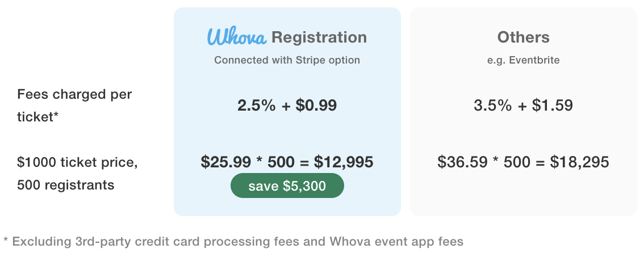Click the Connected with Stripe option subtitle
This screenshot has width=644, height=253.
(287, 60)
